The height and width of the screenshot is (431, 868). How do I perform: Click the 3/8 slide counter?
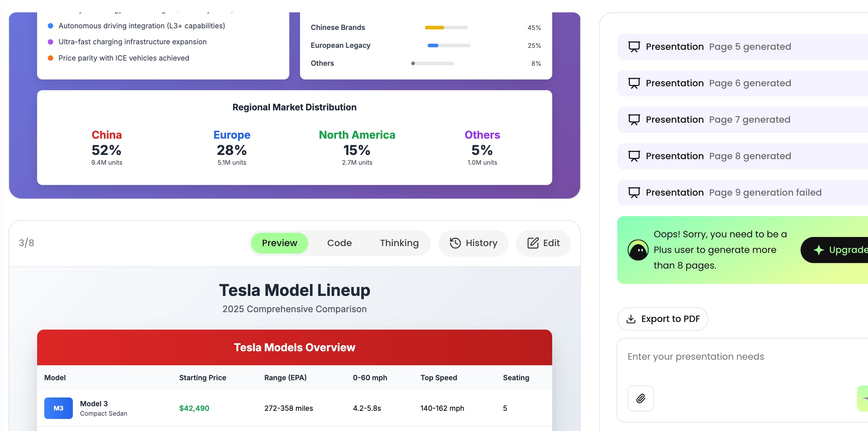[26, 243]
